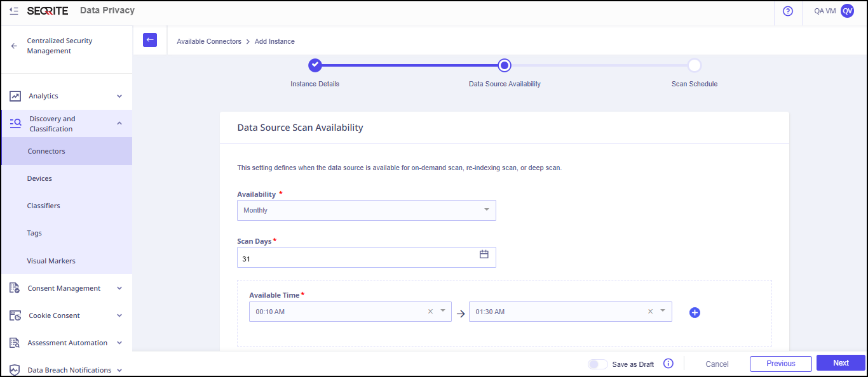Click the Scan Days input field
This screenshot has height=377, width=868.
tap(356, 258)
